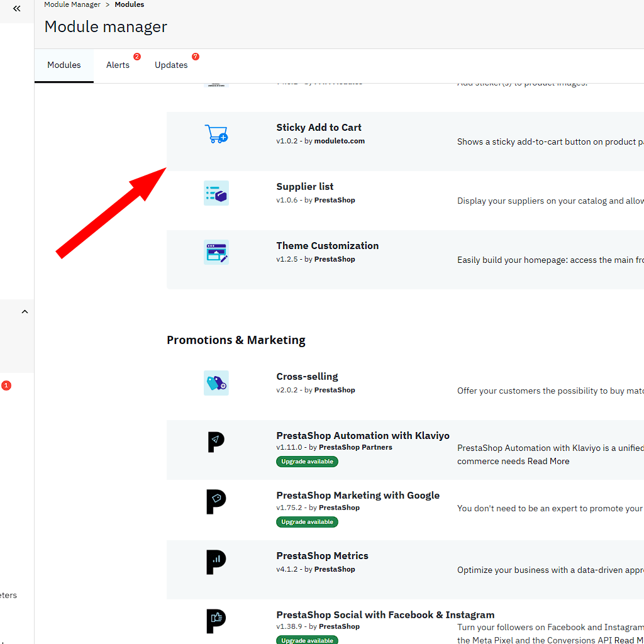
Task: Open the Updates tab
Action: tap(171, 65)
